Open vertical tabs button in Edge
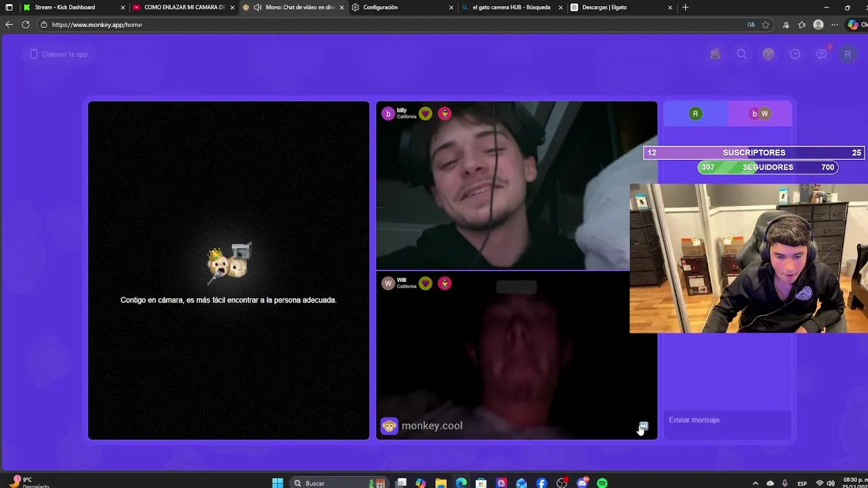 point(9,7)
